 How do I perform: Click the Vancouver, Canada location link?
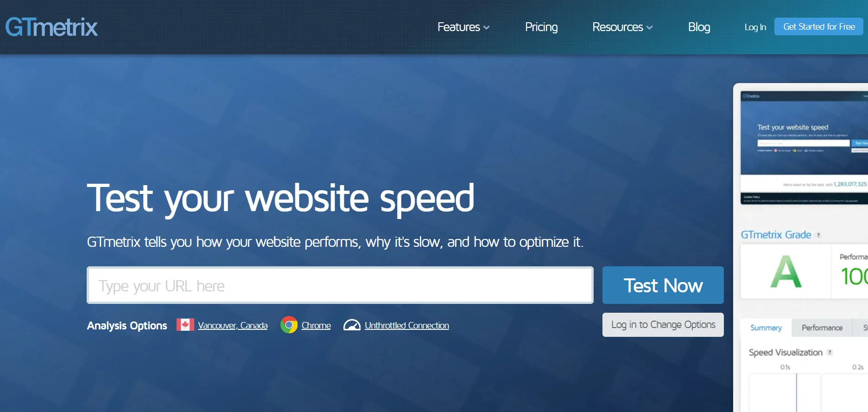[x=233, y=325]
